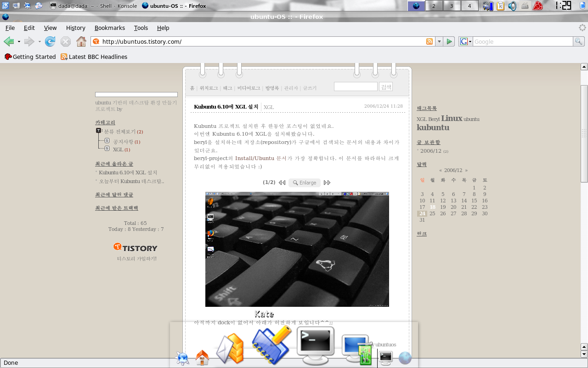Open the Getting Started bookmark
Screen dimensions: 588x368
pos(30,57)
